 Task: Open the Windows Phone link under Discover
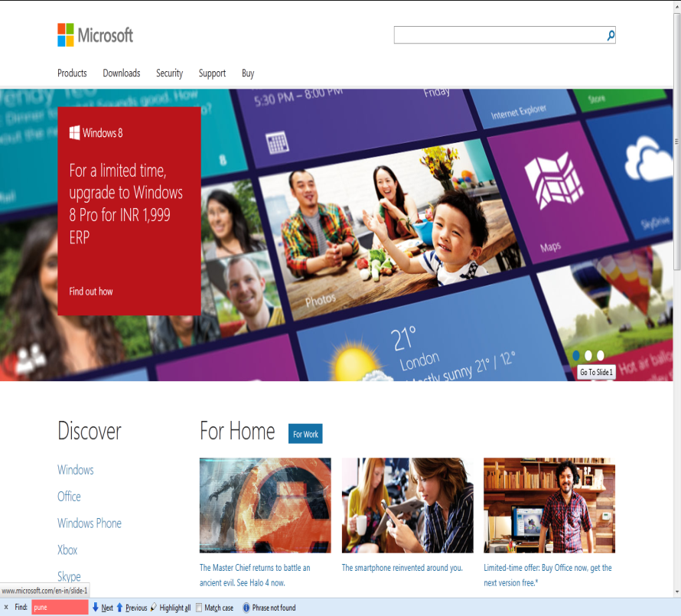click(89, 523)
